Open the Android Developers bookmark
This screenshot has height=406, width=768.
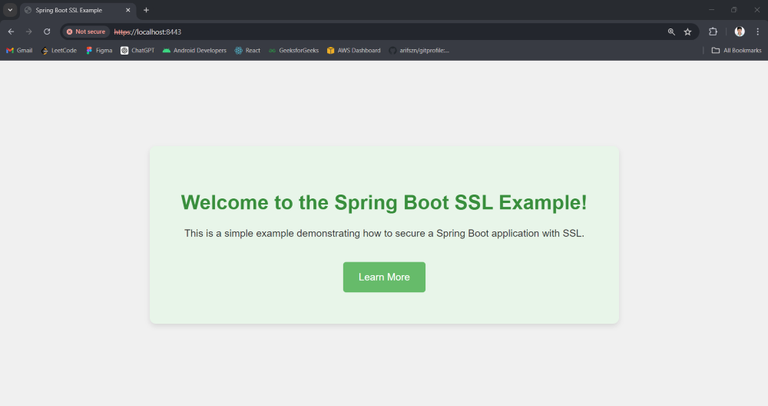[194, 50]
